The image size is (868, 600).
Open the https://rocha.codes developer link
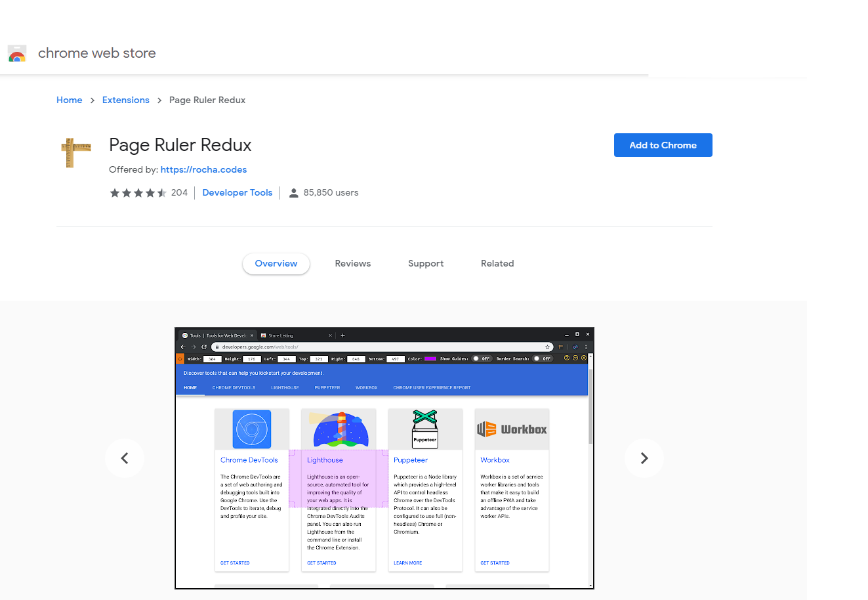pos(203,169)
